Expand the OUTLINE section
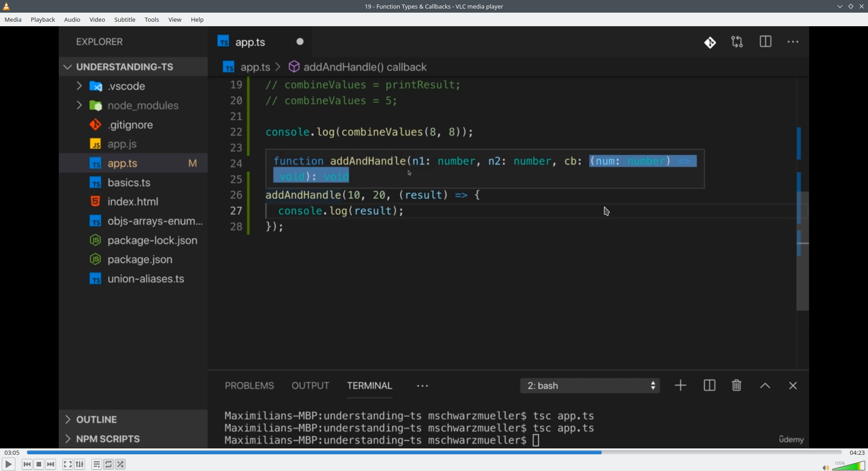The width and height of the screenshot is (868, 471). pos(133,419)
